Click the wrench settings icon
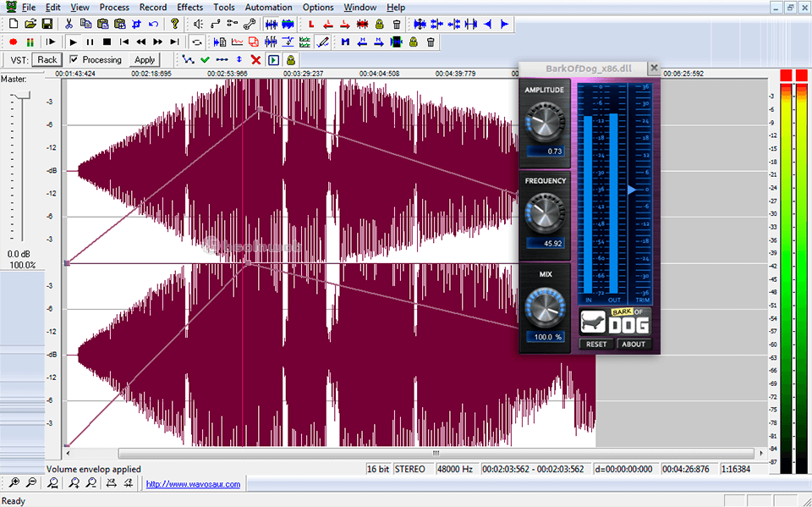This screenshot has width=812, height=507. point(251,23)
